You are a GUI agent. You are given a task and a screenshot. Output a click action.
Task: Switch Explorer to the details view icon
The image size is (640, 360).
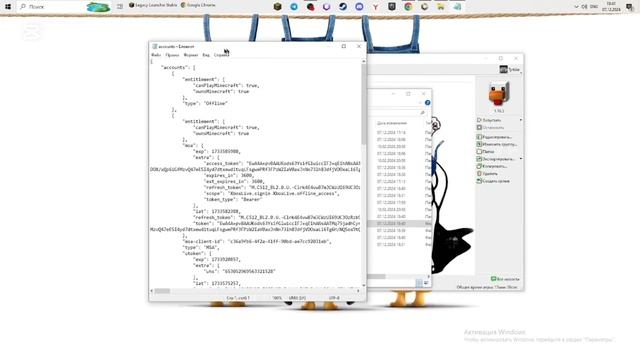point(419,283)
